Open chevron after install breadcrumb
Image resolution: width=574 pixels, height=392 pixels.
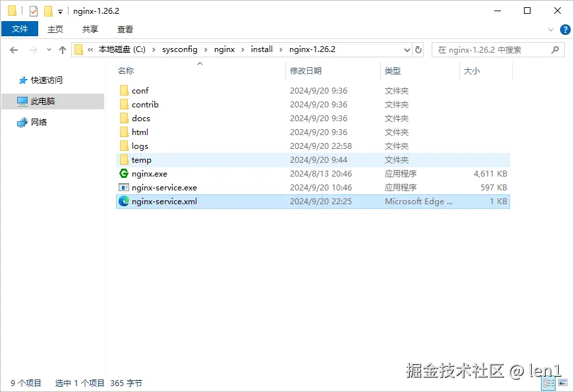pyautogui.click(x=281, y=50)
